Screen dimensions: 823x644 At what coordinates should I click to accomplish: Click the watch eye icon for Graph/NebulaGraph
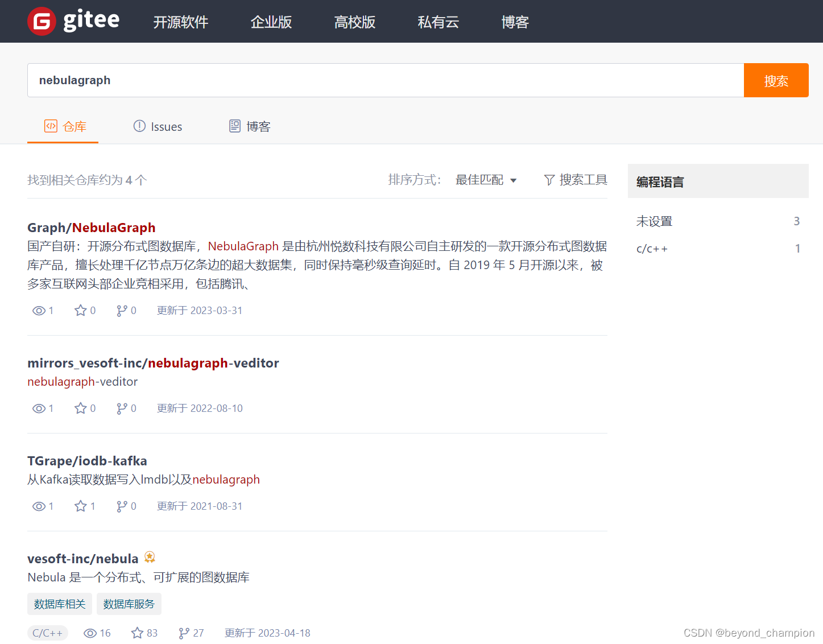click(39, 311)
